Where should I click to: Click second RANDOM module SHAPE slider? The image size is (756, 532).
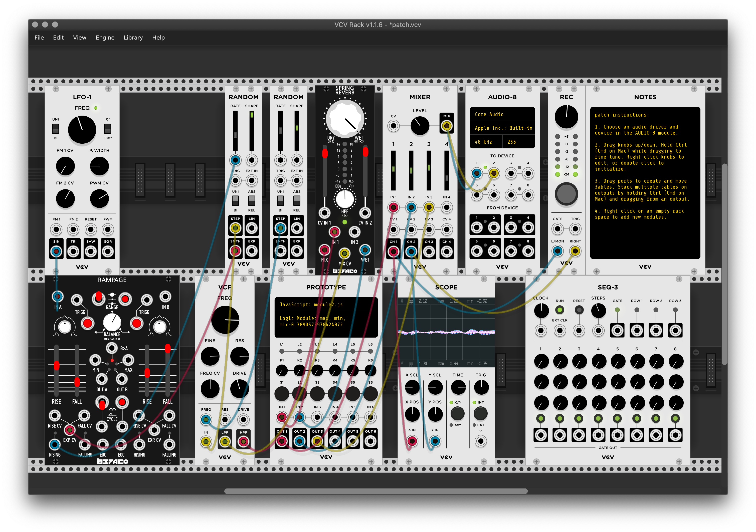point(297,131)
